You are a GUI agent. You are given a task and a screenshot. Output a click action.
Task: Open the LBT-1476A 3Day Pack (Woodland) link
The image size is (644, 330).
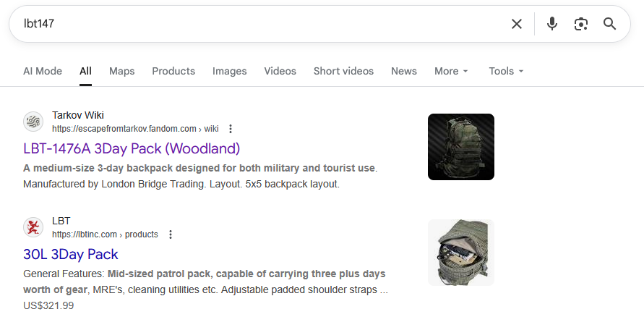[x=132, y=148]
